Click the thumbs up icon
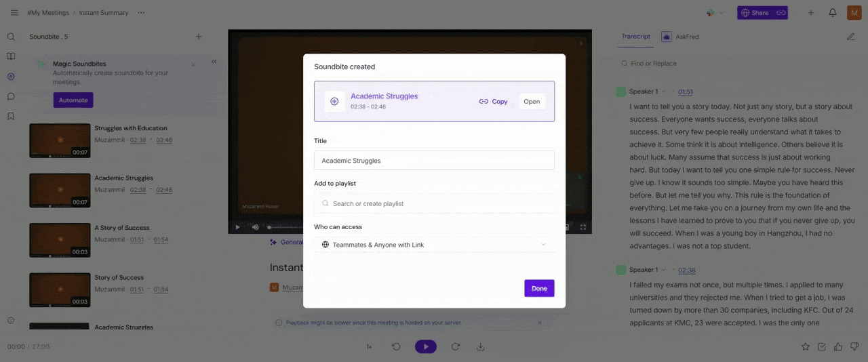 point(838,346)
